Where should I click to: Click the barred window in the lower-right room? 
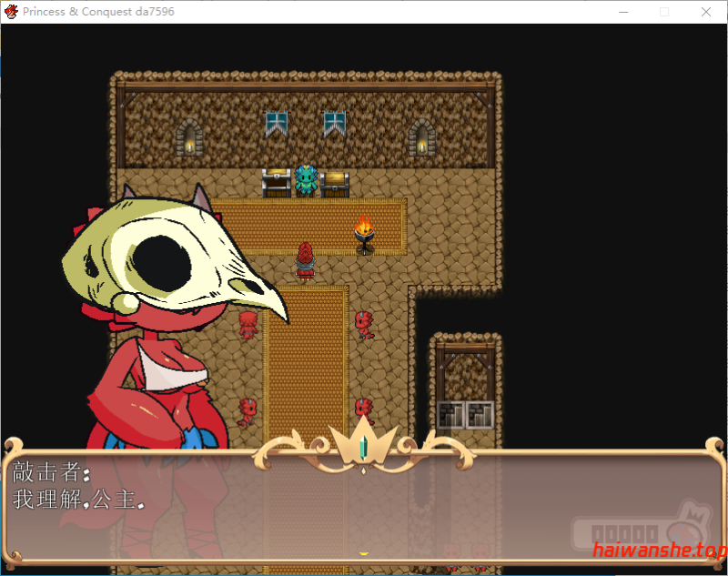tap(464, 412)
